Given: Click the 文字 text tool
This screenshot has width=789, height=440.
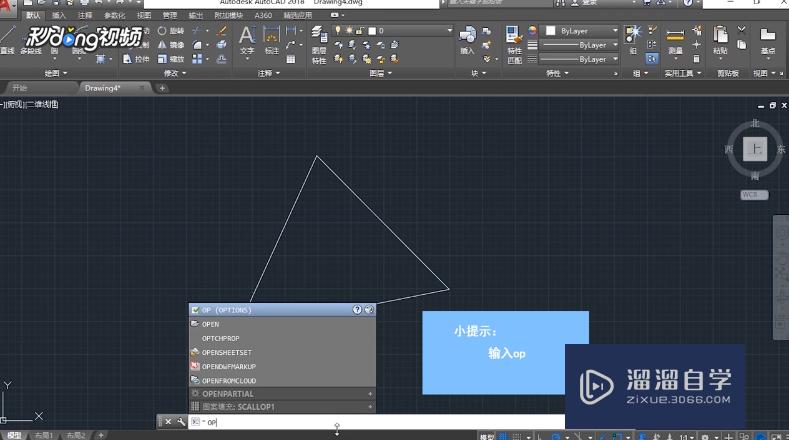Looking at the screenshot, I should click(x=247, y=40).
